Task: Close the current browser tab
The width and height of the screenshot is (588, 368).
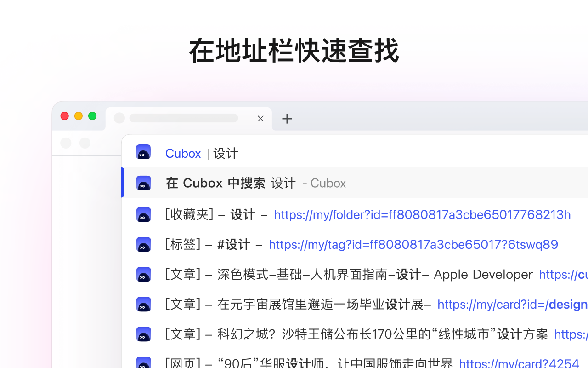Action: [260, 118]
